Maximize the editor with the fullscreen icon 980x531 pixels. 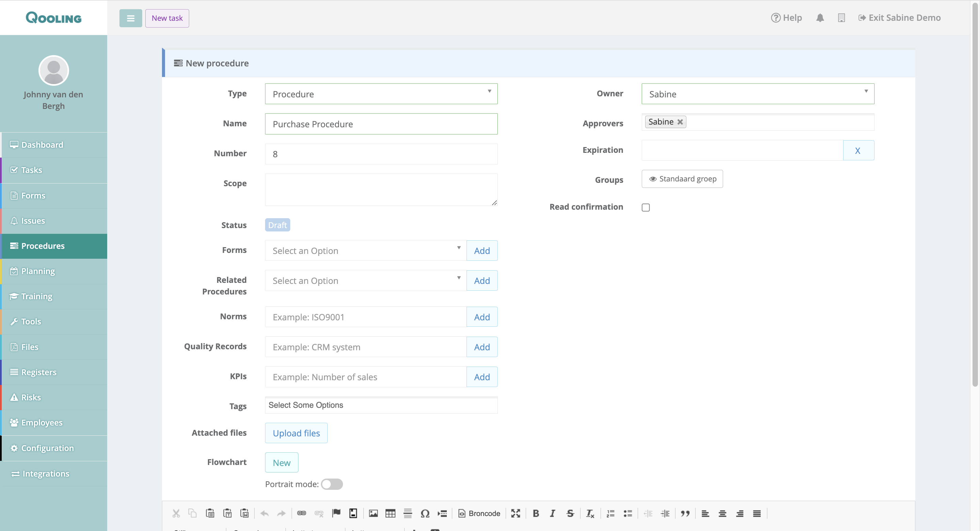pyautogui.click(x=516, y=514)
